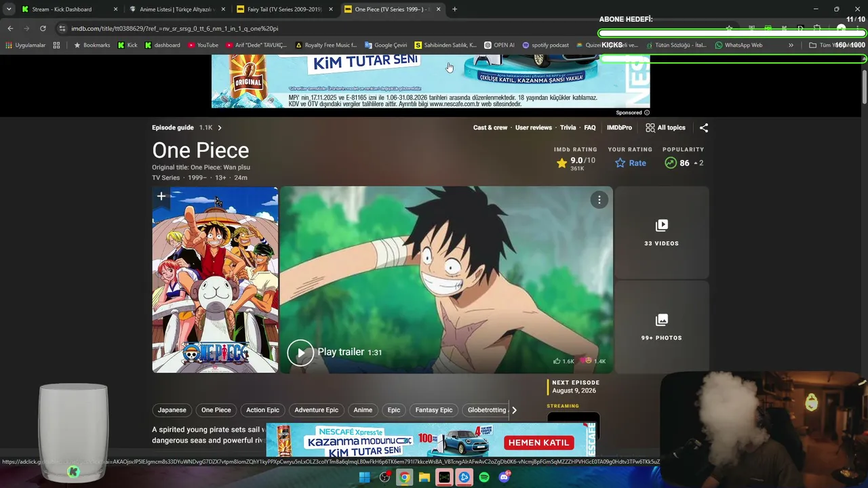
Task: Show more genre chips with the arrow
Action: point(514,410)
